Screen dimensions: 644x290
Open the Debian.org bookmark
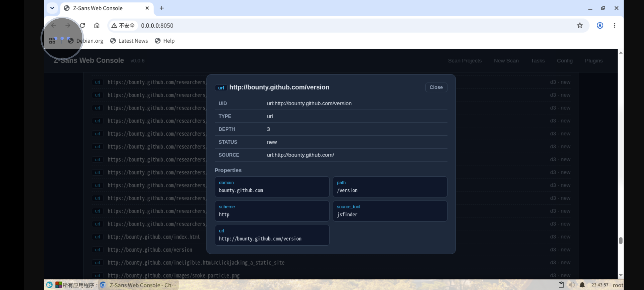point(86,41)
